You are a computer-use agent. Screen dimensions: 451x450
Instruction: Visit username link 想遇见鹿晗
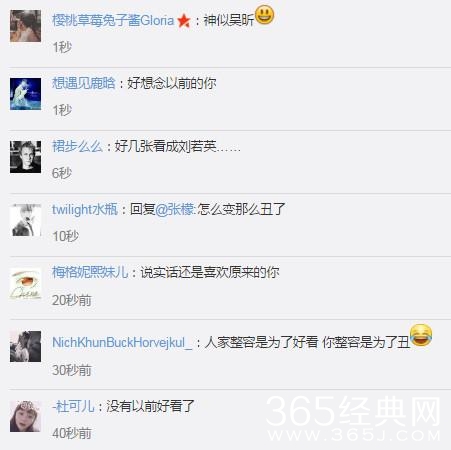click(84, 83)
